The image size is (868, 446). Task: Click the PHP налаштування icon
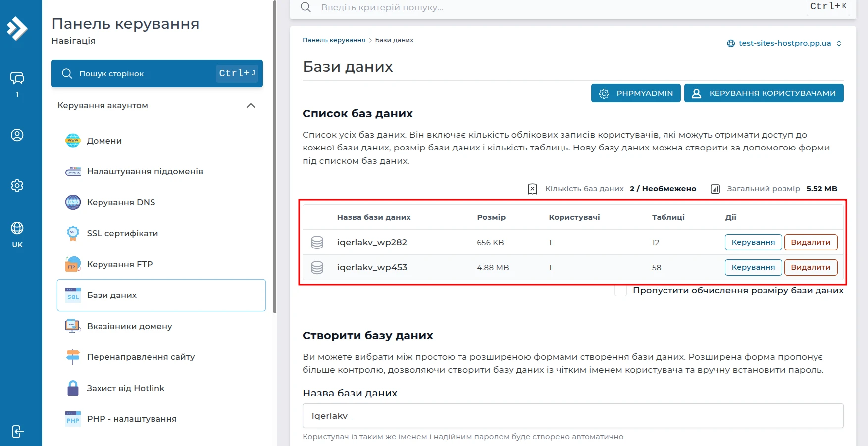(73, 419)
